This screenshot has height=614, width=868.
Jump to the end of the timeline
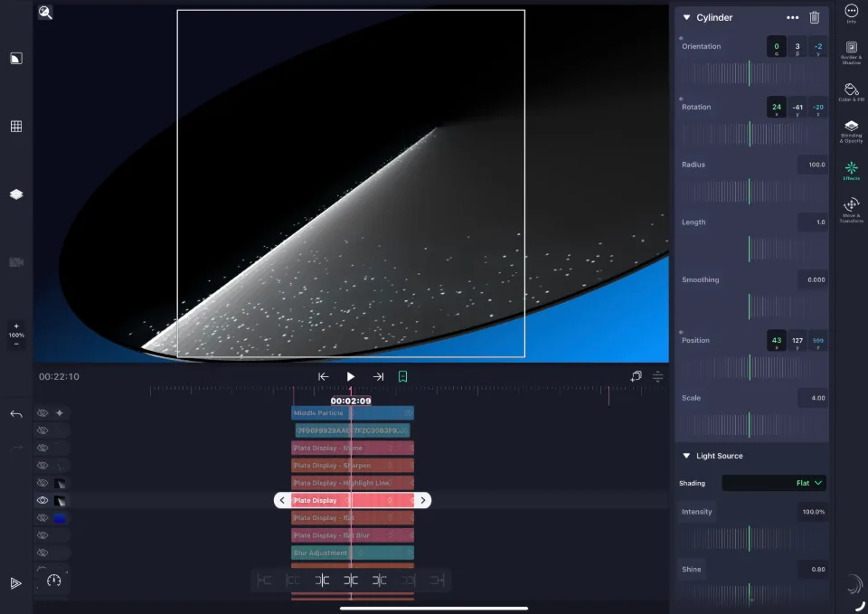(378, 376)
